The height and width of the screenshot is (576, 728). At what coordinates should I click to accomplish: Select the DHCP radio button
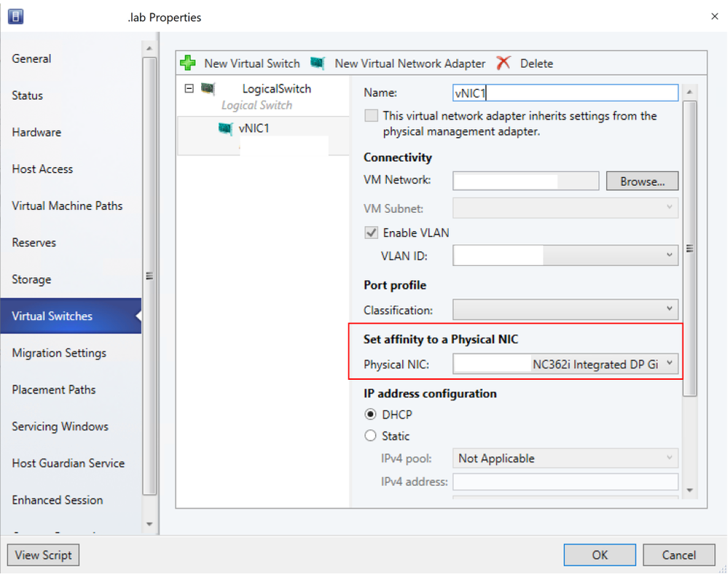pyautogui.click(x=370, y=414)
